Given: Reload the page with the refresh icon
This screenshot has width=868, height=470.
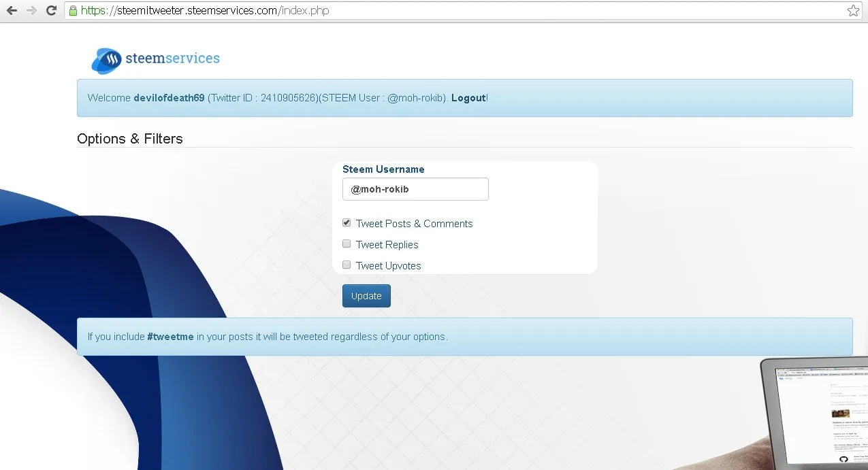Looking at the screenshot, I should pyautogui.click(x=51, y=11).
